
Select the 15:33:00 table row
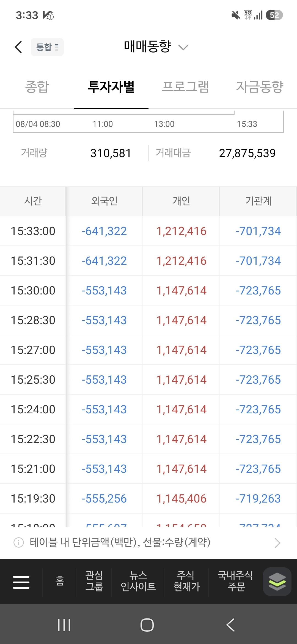pos(148,231)
